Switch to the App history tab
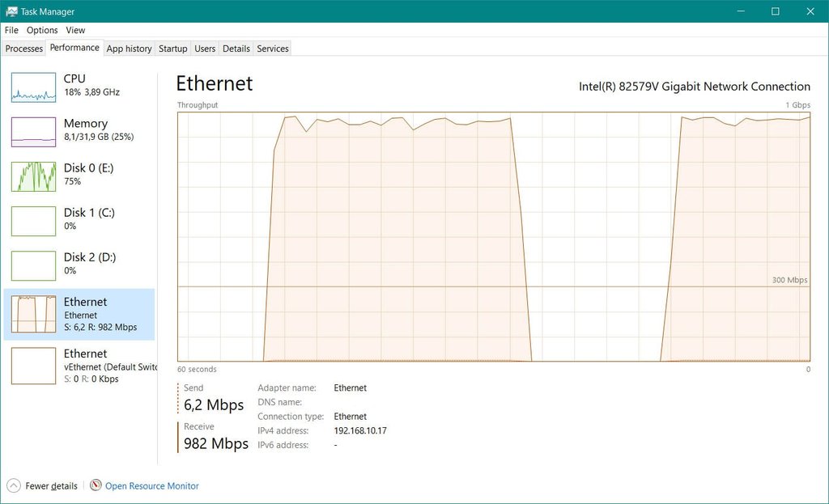This screenshot has width=829, height=504. 130,49
